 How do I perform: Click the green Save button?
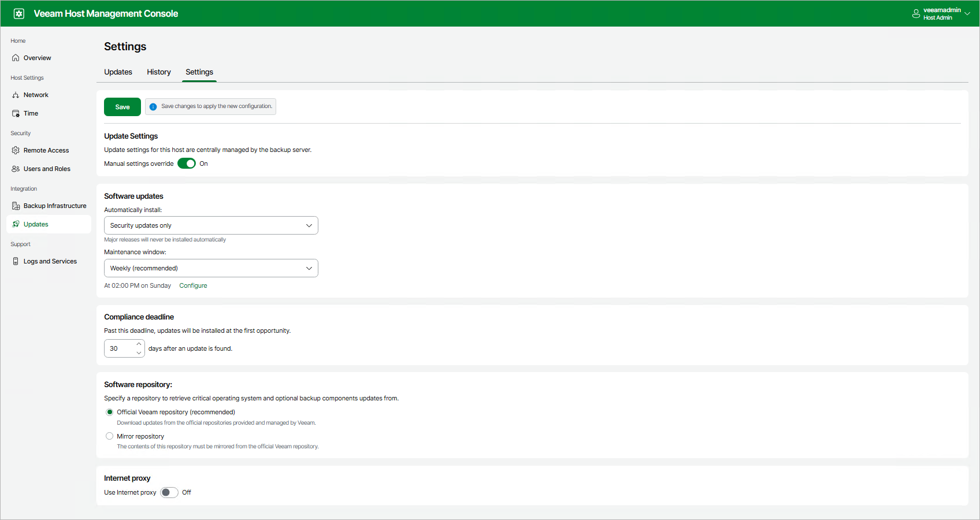tap(122, 107)
